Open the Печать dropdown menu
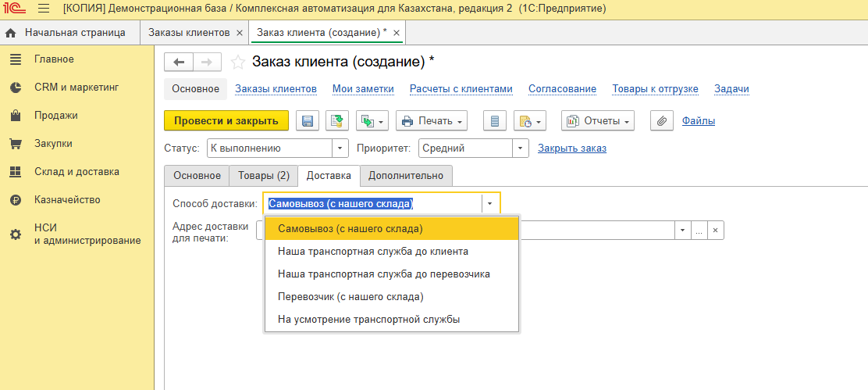 [x=431, y=121]
